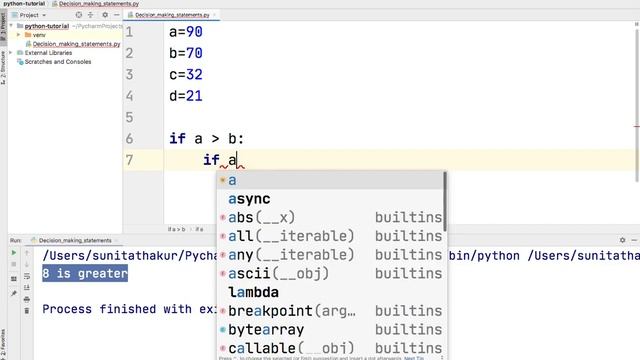This screenshot has height=360, width=640.
Task: Click code line 'd=21'
Action: pos(186,96)
